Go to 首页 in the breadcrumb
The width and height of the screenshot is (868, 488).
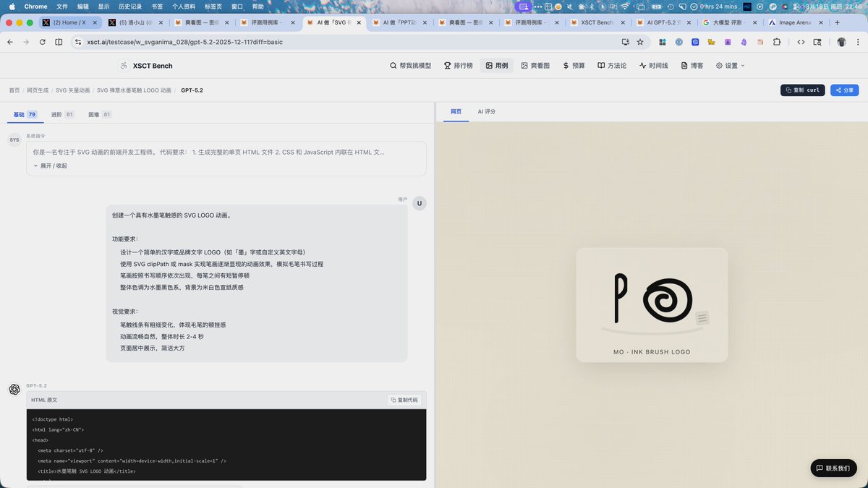point(14,90)
